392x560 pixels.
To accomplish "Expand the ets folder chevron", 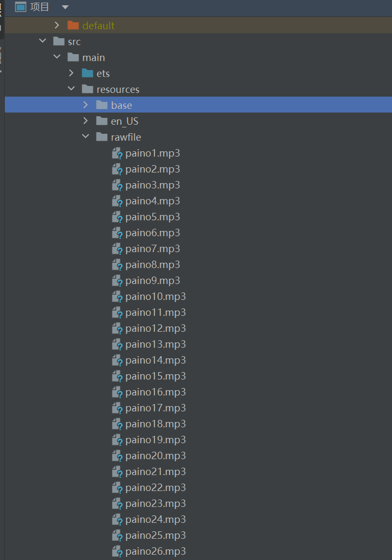I will pyautogui.click(x=72, y=73).
